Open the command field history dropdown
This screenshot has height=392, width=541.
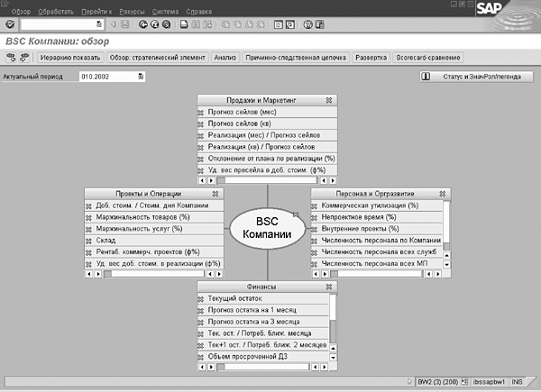tap(99, 24)
